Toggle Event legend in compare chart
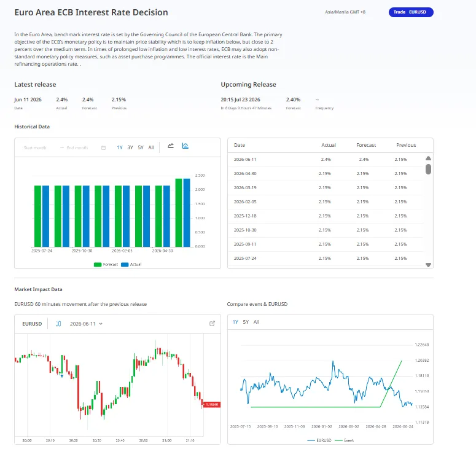The width and height of the screenshot is (476, 449). point(344,440)
